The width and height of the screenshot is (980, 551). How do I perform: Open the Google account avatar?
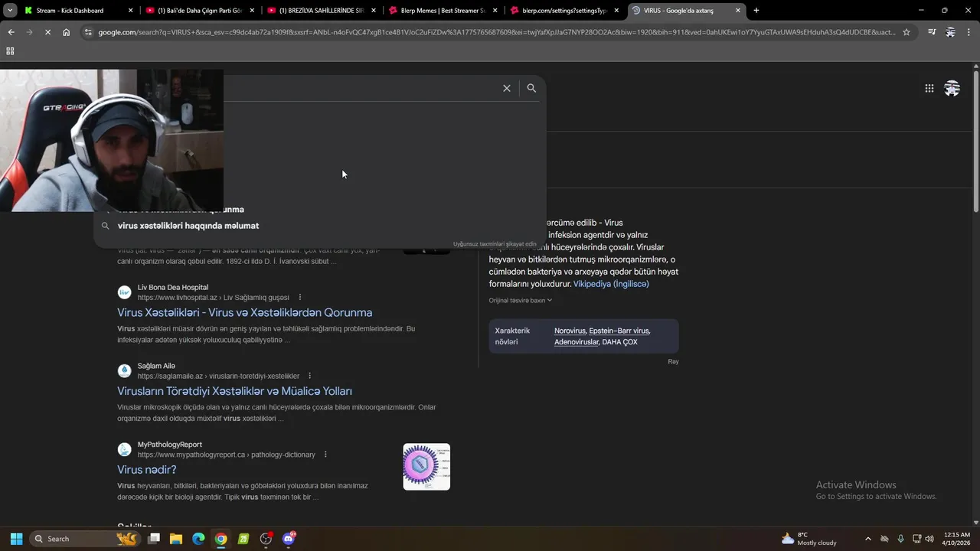tap(952, 88)
